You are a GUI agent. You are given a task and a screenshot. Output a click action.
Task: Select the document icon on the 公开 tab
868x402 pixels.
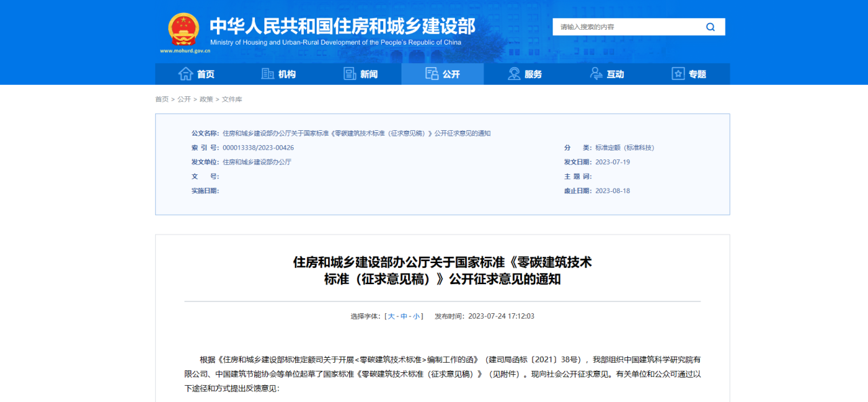point(432,73)
